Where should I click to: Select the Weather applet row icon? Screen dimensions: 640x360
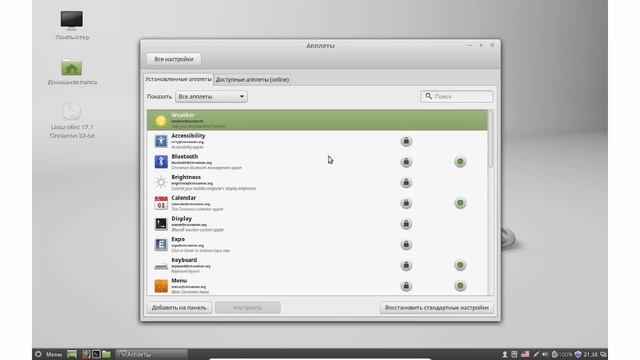coord(161,120)
